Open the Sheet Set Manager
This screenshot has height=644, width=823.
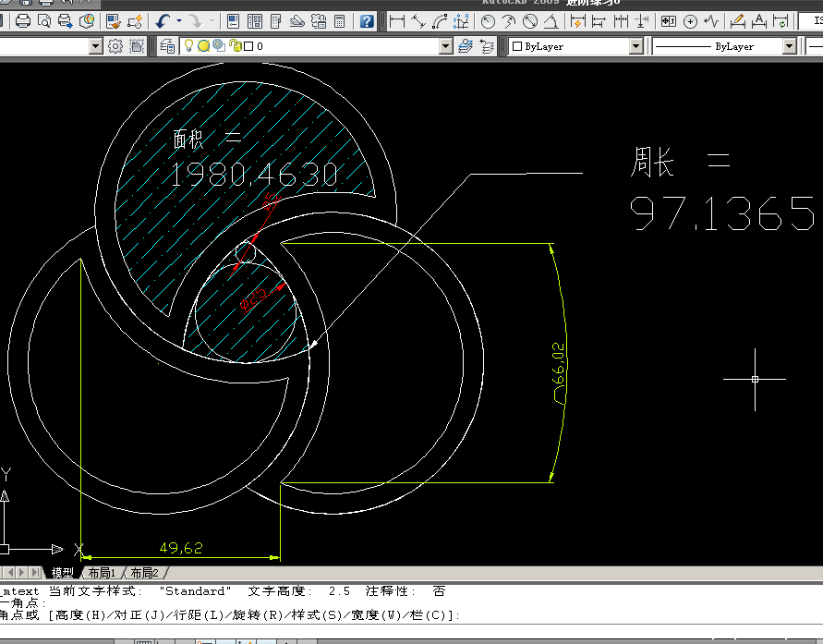coord(297,21)
